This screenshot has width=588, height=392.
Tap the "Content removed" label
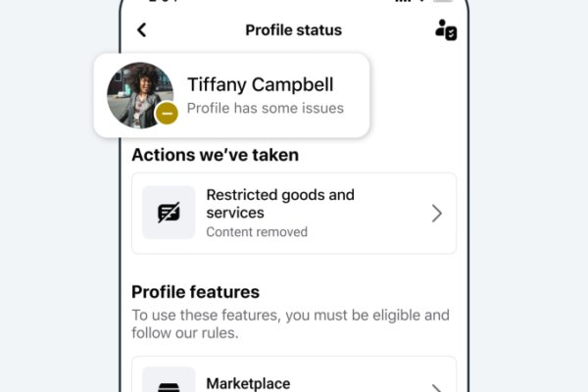(x=257, y=232)
